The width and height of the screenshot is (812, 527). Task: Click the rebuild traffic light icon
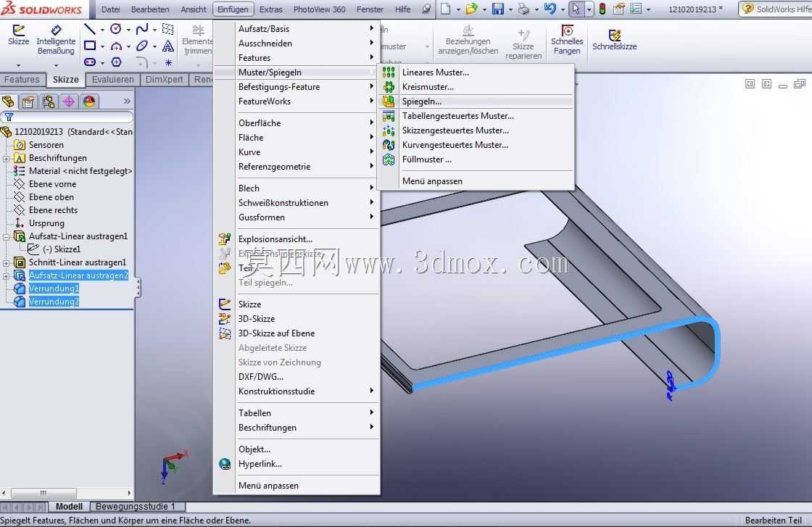point(602,9)
